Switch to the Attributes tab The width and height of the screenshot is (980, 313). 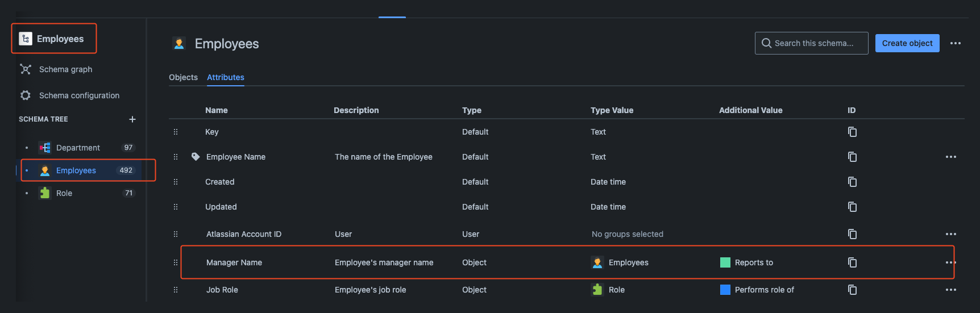pos(226,77)
